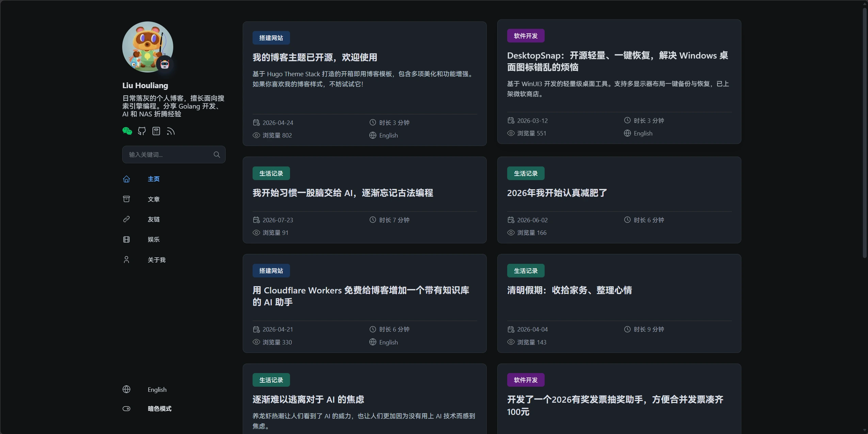Click calendar icon beside 2026-03-12
This screenshot has width=868, height=434.
pos(511,120)
